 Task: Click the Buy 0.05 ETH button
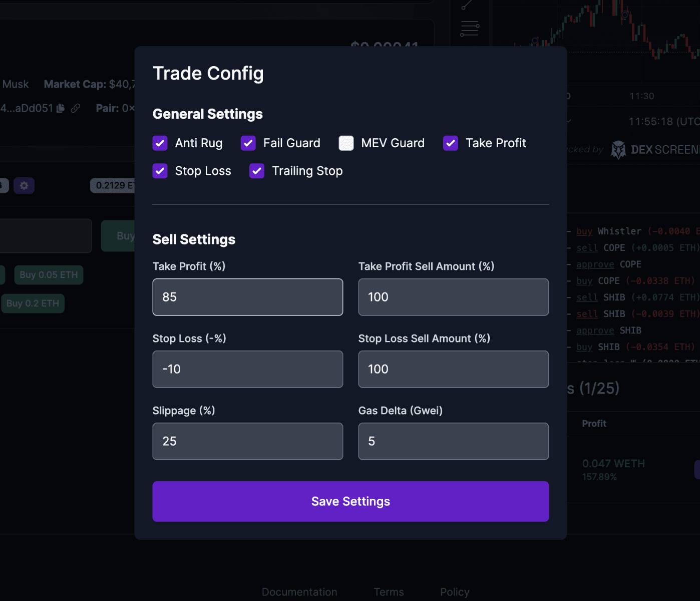(x=48, y=274)
